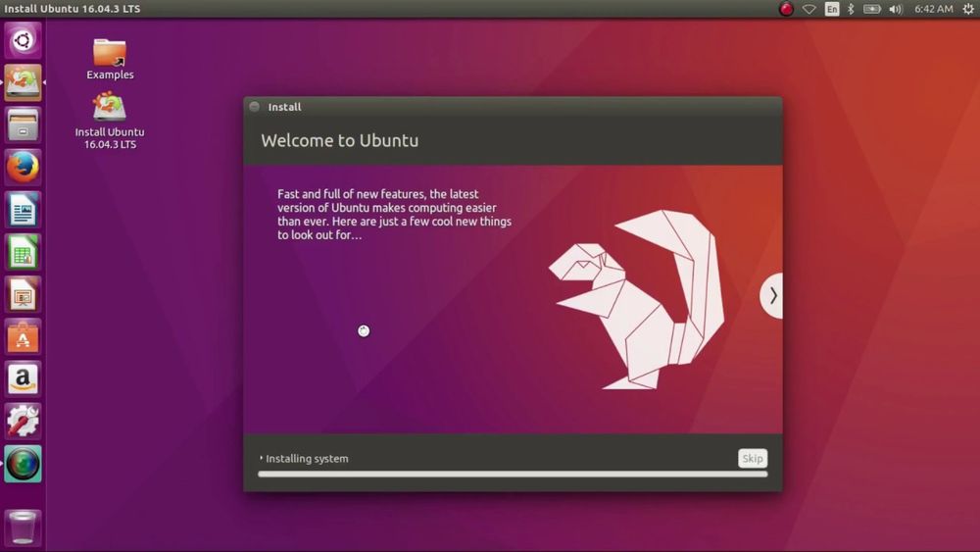Image resolution: width=980 pixels, height=552 pixels.
Task: Open the Ubuntu Dash search launcher
Action: click(24, 40)
